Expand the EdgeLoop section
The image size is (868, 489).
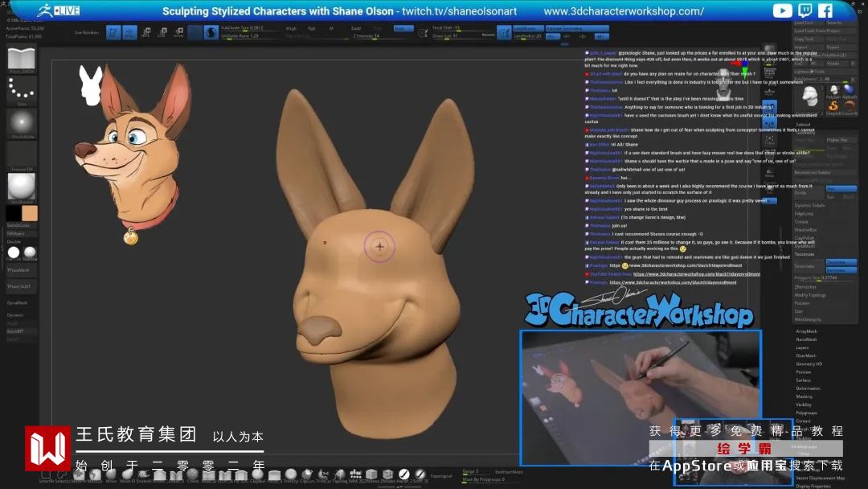click(803, 213)
